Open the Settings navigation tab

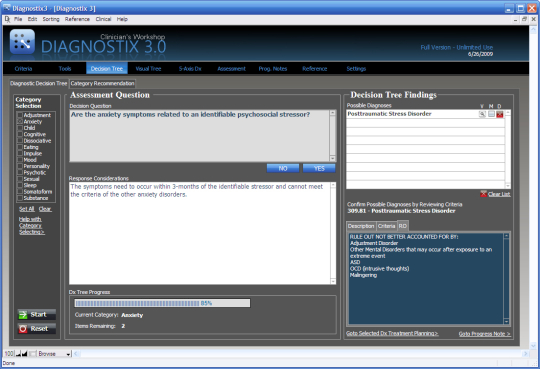356,69
